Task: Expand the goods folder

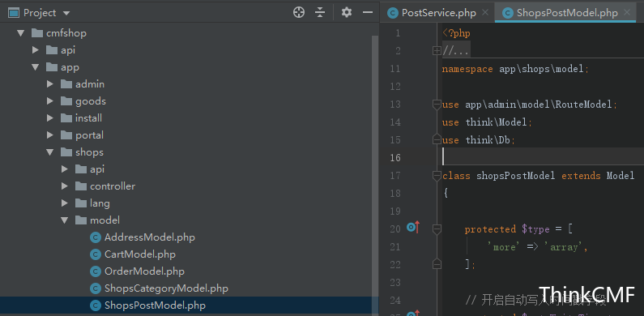Action: [x=50, y=101]
